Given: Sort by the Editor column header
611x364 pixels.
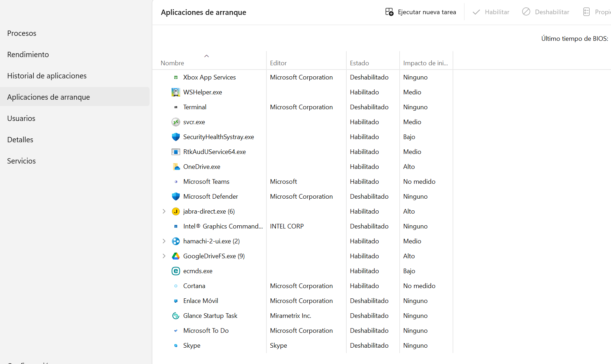Looking at the screenshot, I should click(x=278, y=63).
